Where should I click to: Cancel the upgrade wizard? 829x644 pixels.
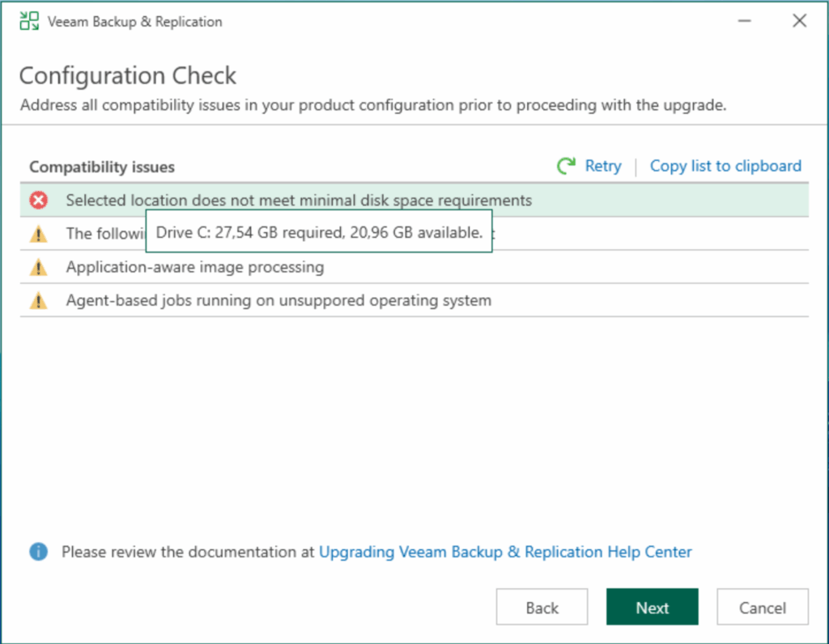(762, 608)
